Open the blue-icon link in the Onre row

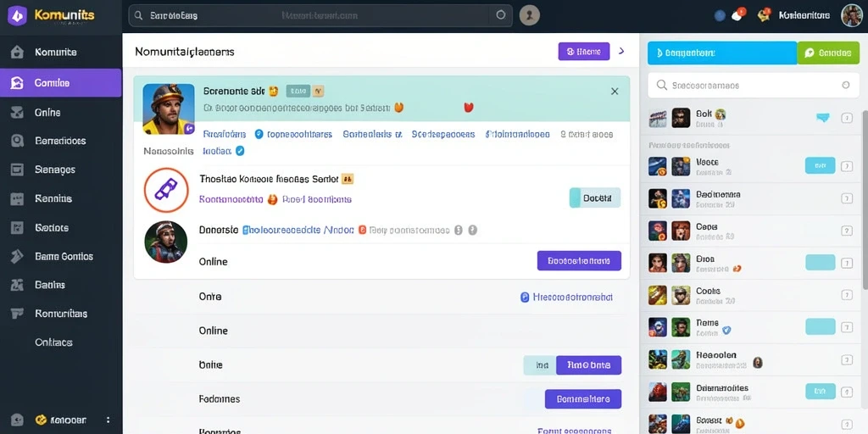(567, 298)
